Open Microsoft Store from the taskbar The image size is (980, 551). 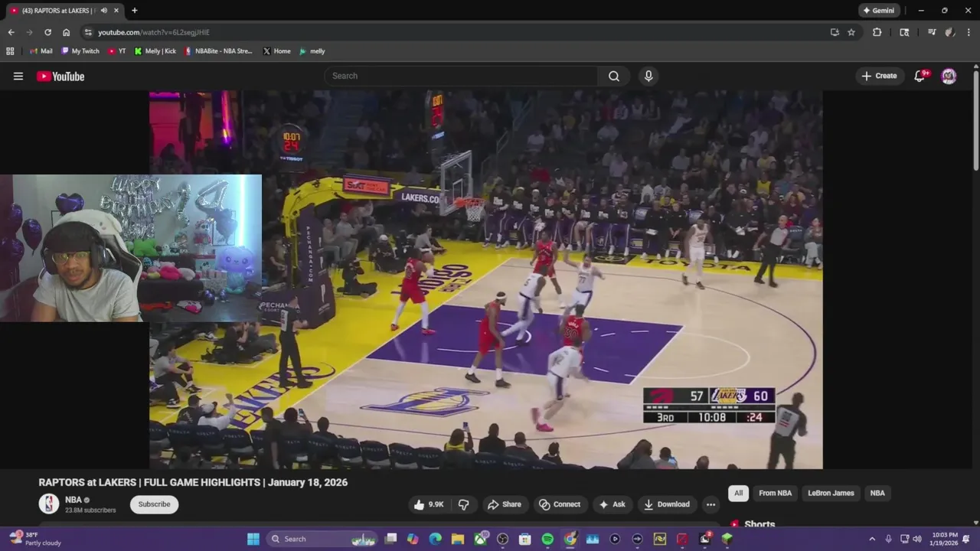coord(525,539)
